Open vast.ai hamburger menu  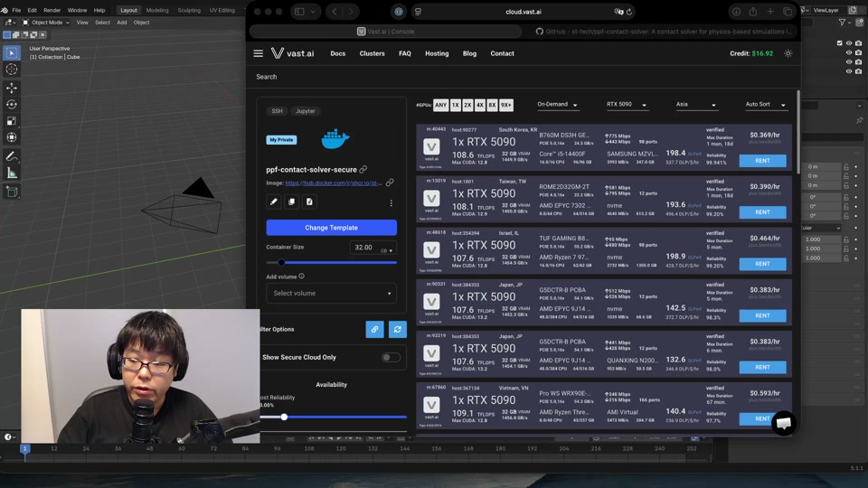(258, 53)
